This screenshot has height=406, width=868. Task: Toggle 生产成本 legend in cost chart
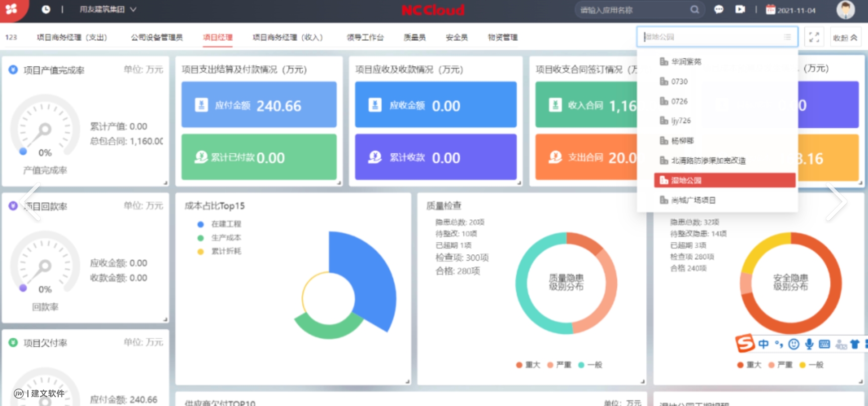(x=219, y=238)
